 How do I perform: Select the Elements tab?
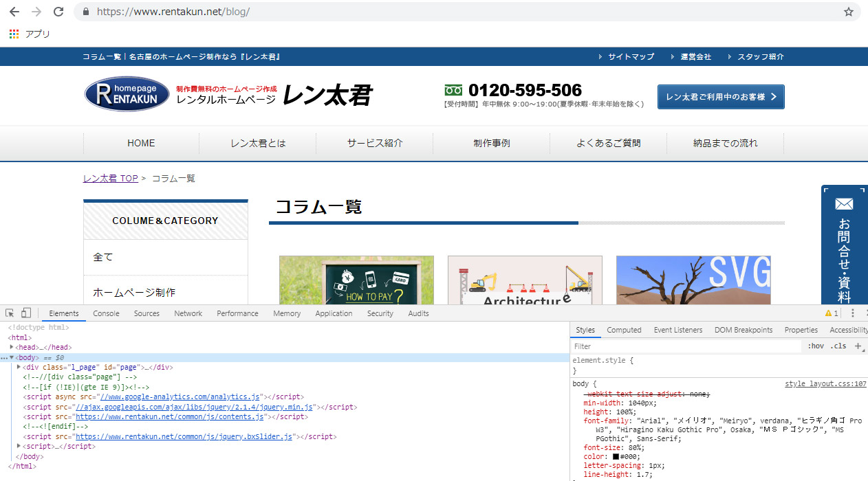point(64,313)
